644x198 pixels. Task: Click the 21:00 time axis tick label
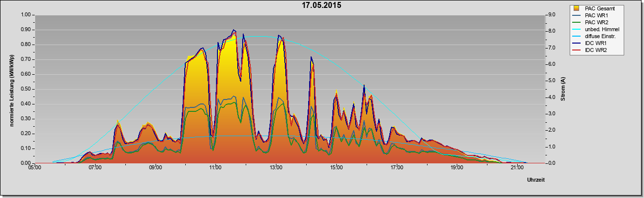517,168
